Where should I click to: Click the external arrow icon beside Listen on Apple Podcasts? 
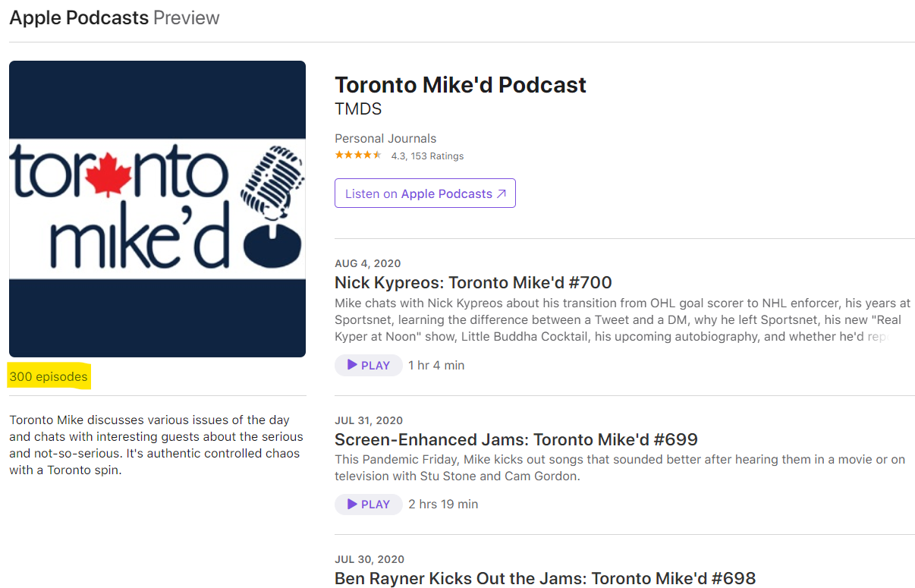click(502, 193)
